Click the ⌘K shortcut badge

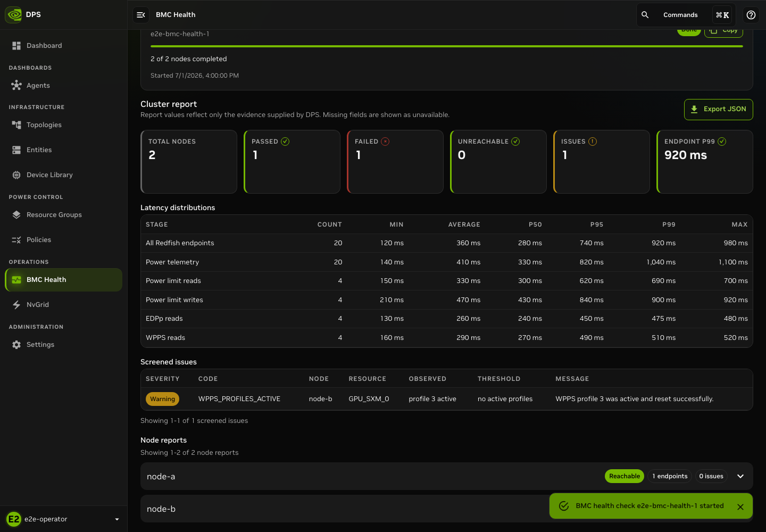722,15
